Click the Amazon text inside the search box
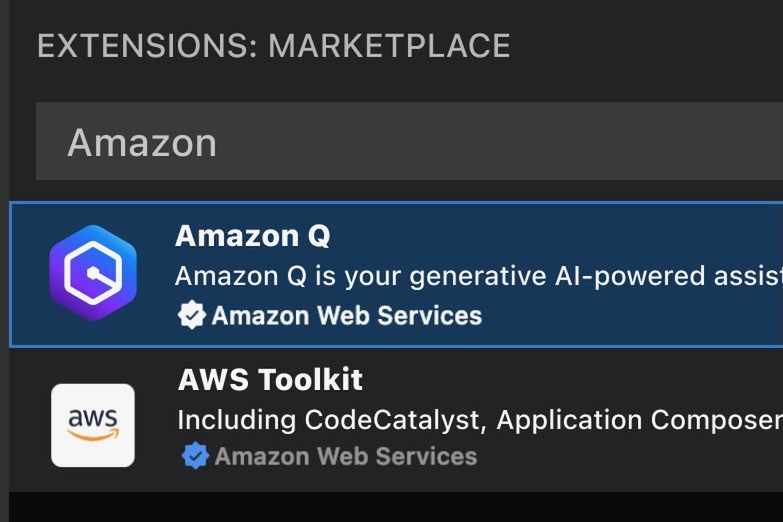 142,142
